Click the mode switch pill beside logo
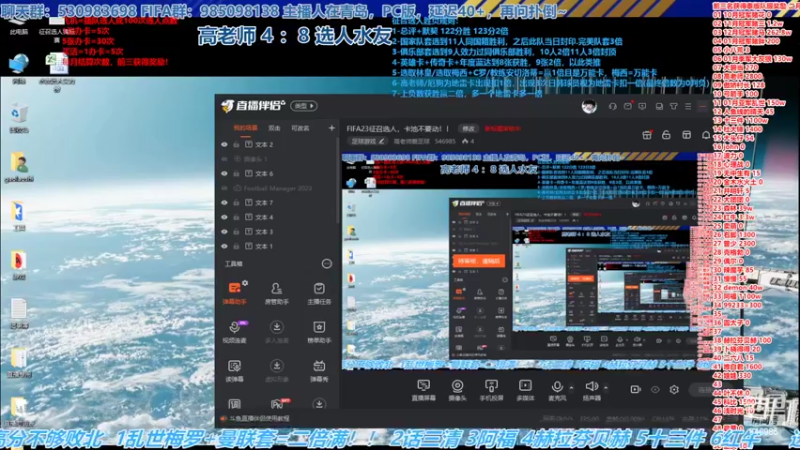This screenshot has height=450, width=800. pos(304,106)
